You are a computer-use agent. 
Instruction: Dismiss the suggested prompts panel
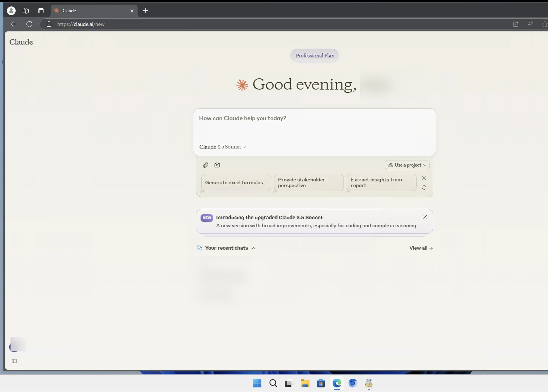point(424,178)
